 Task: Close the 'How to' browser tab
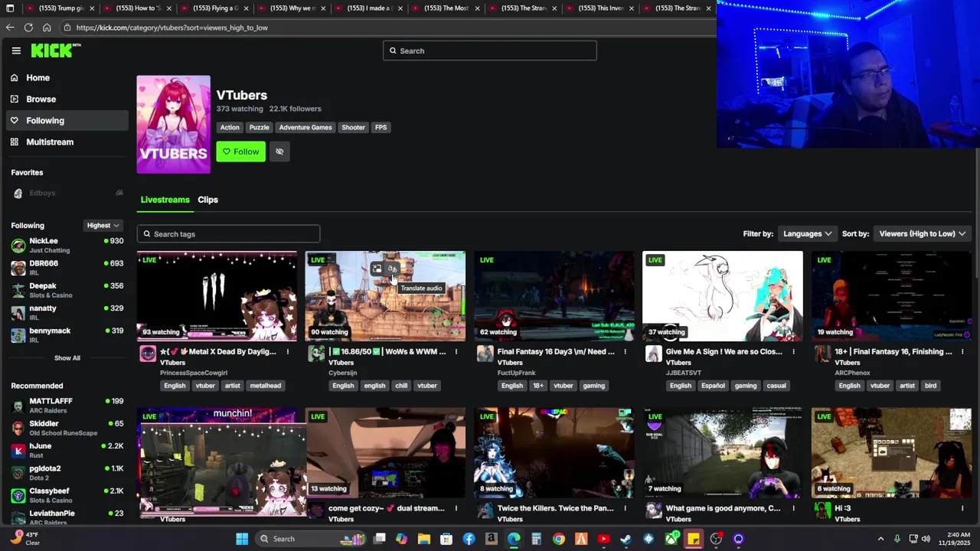(x=168, y=8)
